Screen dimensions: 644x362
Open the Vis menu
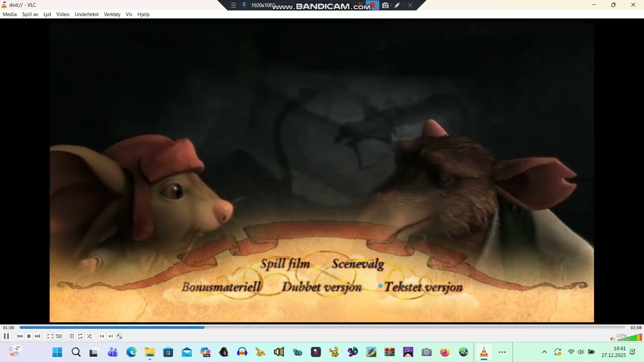[x=129, y=14]
